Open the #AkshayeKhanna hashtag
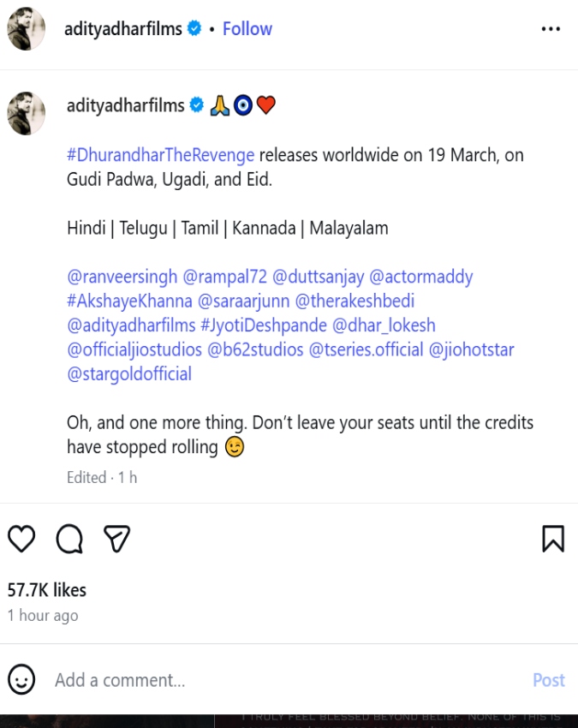Image resolution: width=578 pixels, height=728 pixels. click(x=128, y=301)
